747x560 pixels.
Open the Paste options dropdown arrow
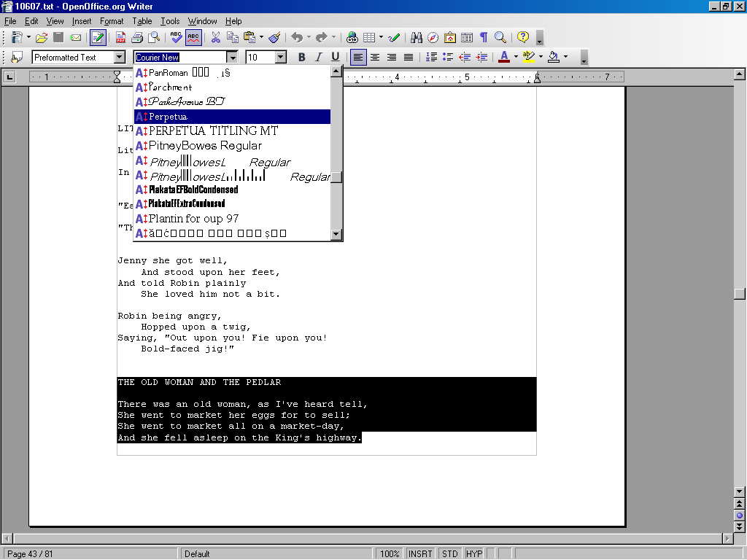tap(261, 37)
